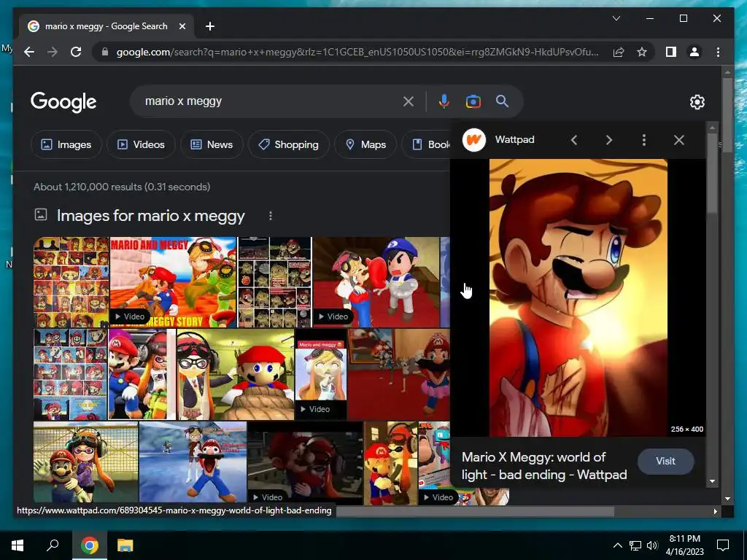747x560 pixels.
Task: Close the mario x meggy tab
Action: click(x=182, y=26)
